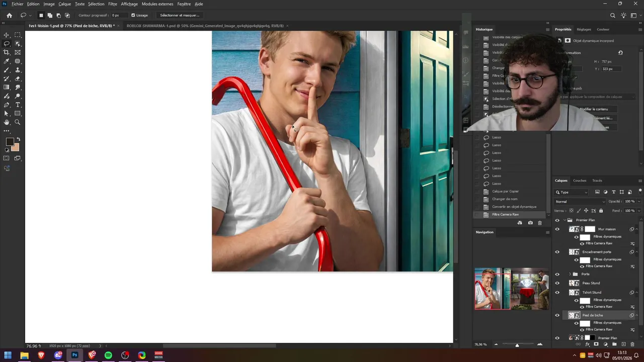The width and height of the screenshot is (644, 362).
Task: Click the Home icon in options bar
Action: [9, 15]
